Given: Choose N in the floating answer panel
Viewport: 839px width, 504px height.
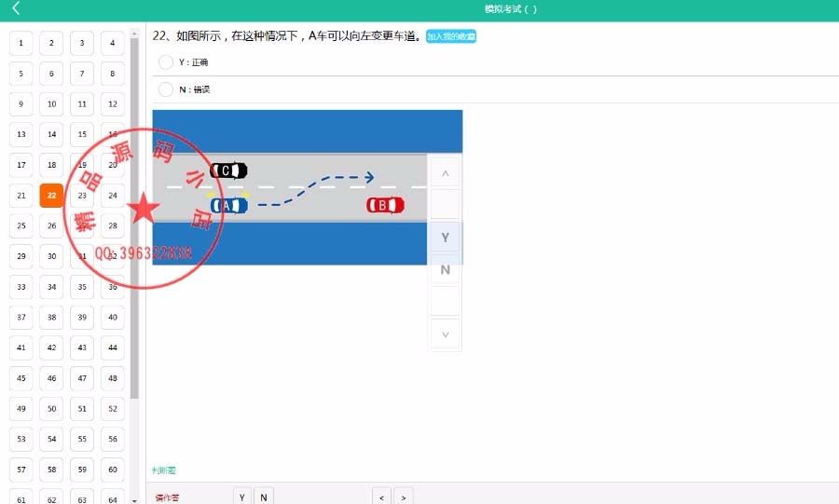Looking at the screenshot, I should [446, 270].
